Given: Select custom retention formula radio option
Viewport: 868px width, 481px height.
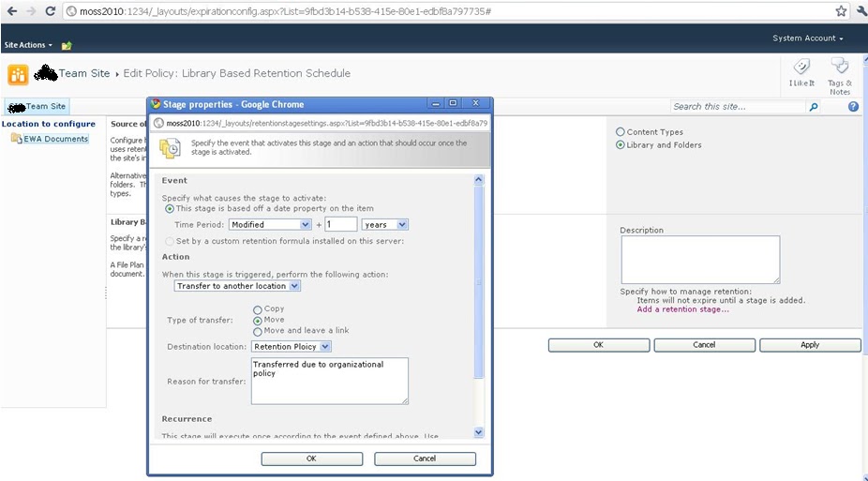Looking at the screenshot, I should tap(170, 241).
